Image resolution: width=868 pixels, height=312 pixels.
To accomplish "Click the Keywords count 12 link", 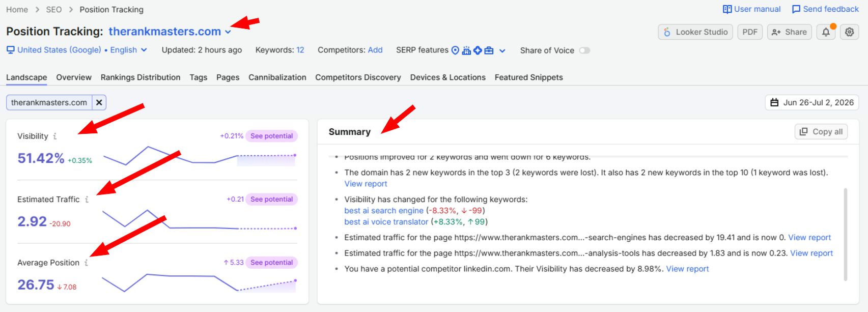I will (x=300, y=50).
